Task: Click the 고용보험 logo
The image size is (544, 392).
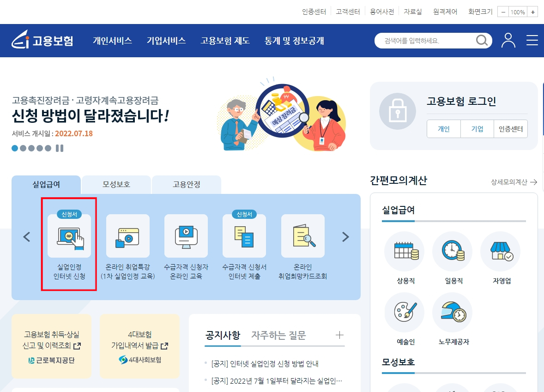Action: [x=42, y=39]
